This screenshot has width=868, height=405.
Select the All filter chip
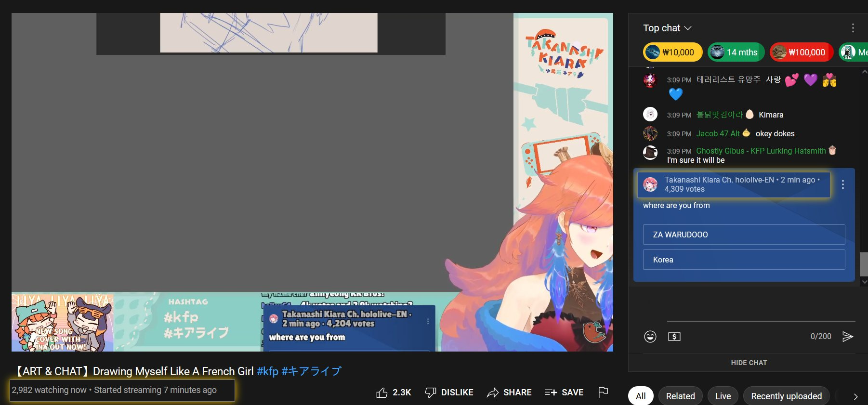click(x=641, y=396)
